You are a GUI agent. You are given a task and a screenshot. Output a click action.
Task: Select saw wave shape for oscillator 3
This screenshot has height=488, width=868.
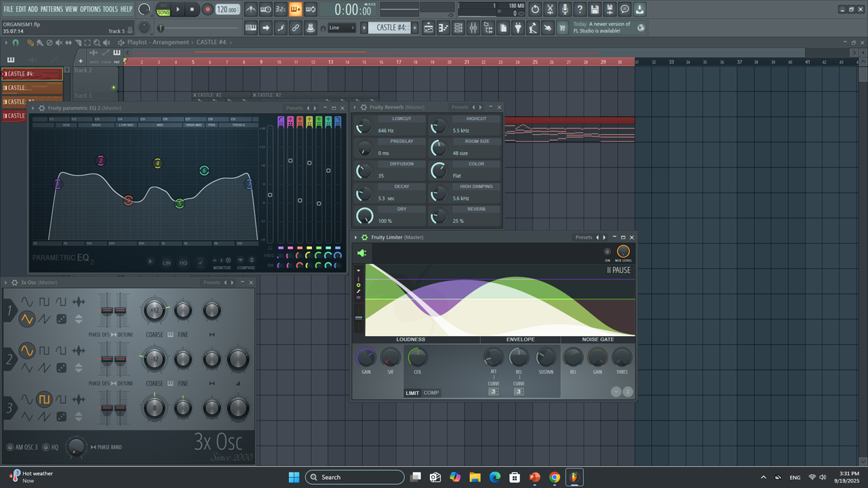coord(44,416)
